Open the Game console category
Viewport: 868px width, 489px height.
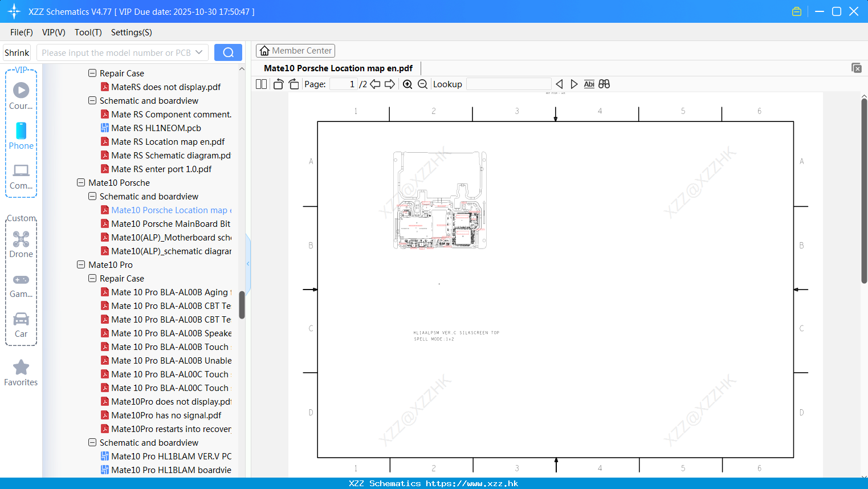tap(21, 285)
